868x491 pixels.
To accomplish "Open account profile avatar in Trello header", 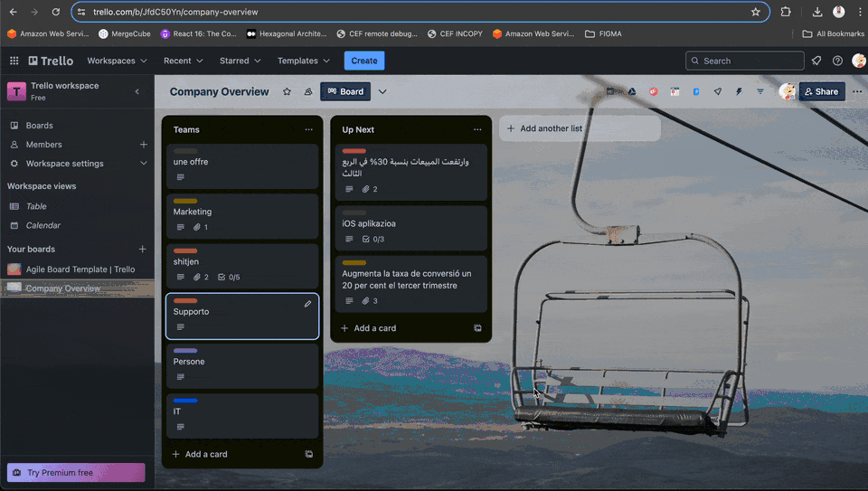I will pos(859,61).
